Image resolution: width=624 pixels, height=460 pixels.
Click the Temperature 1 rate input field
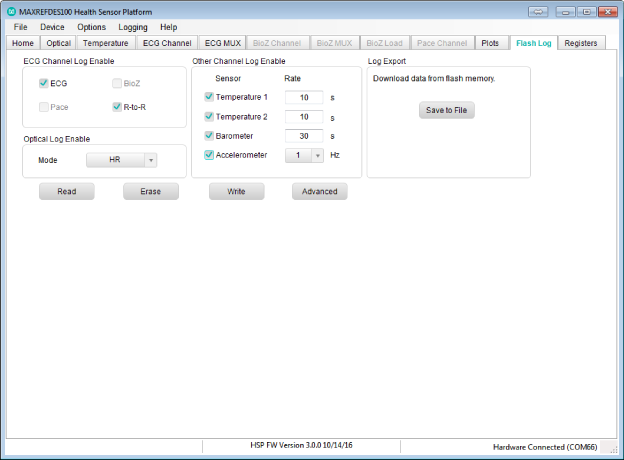coord(304,97)
